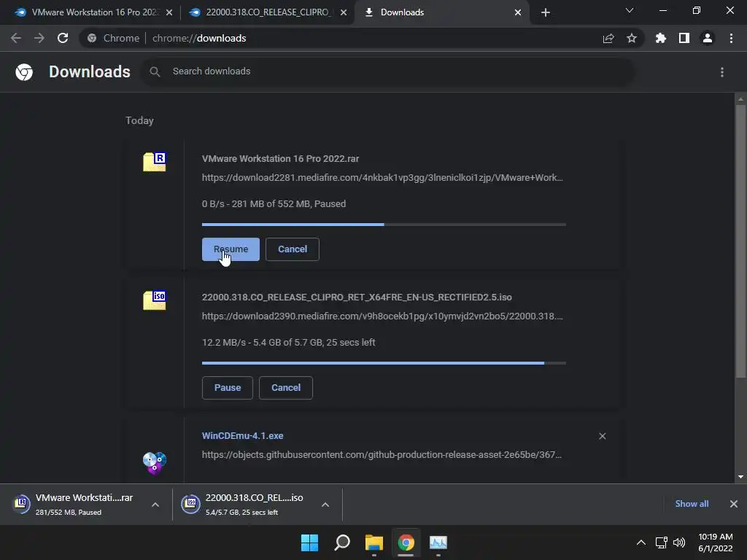Viewport: 747px width, 560px height.
Task: Click the browser forward arrow
Action: (x=39, y=38)
